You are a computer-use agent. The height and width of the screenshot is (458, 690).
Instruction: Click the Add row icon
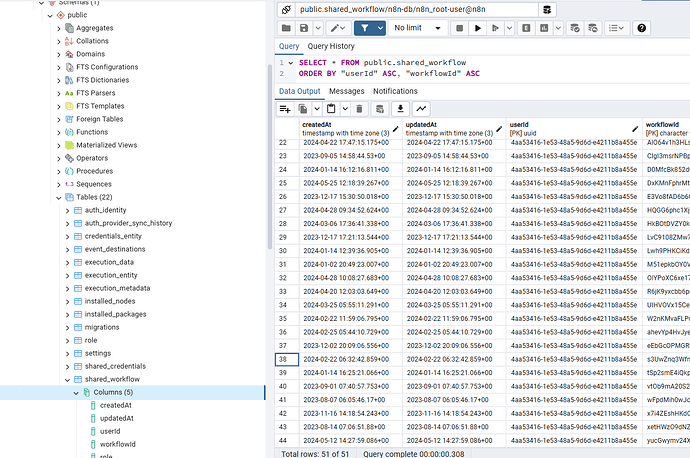(x=285, y=109)
